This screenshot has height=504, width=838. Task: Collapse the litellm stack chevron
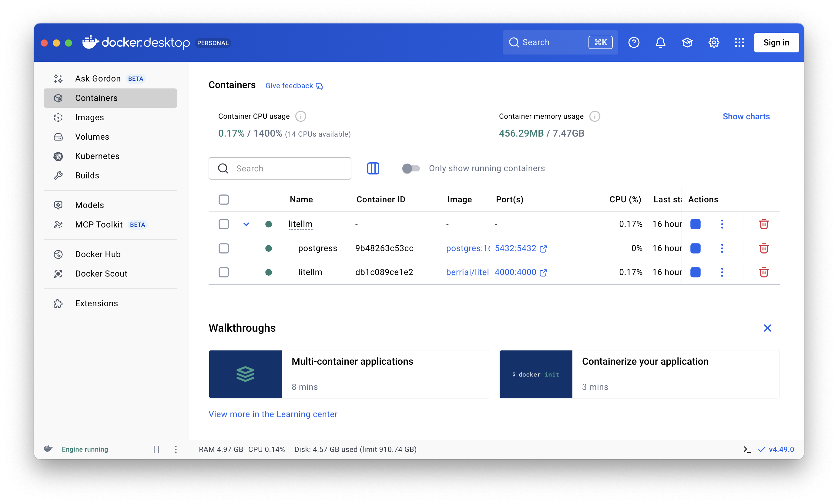click(246, 224)
